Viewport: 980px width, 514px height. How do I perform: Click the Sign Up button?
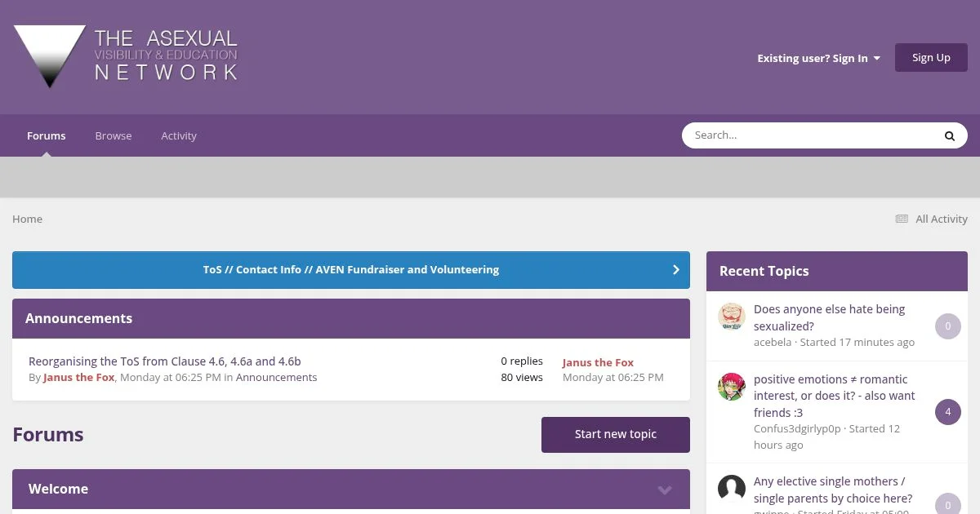[931, 58]
